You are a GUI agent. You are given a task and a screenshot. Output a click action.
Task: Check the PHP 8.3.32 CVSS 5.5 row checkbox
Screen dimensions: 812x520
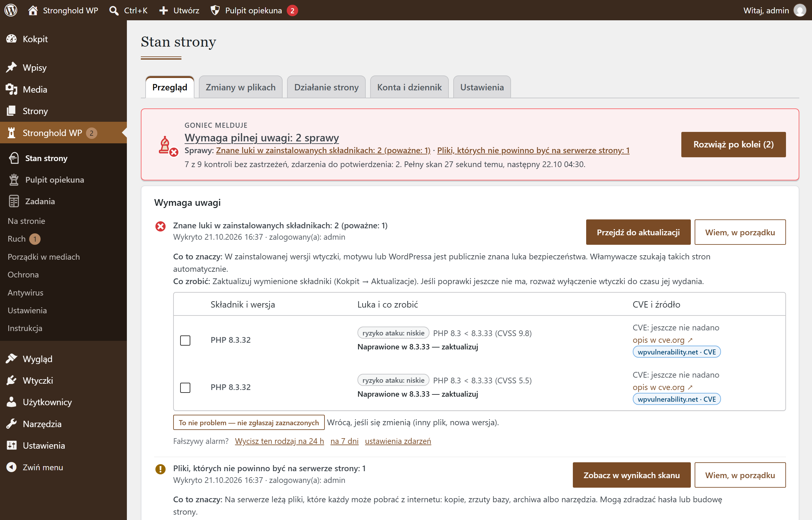(x=185, y=387)
